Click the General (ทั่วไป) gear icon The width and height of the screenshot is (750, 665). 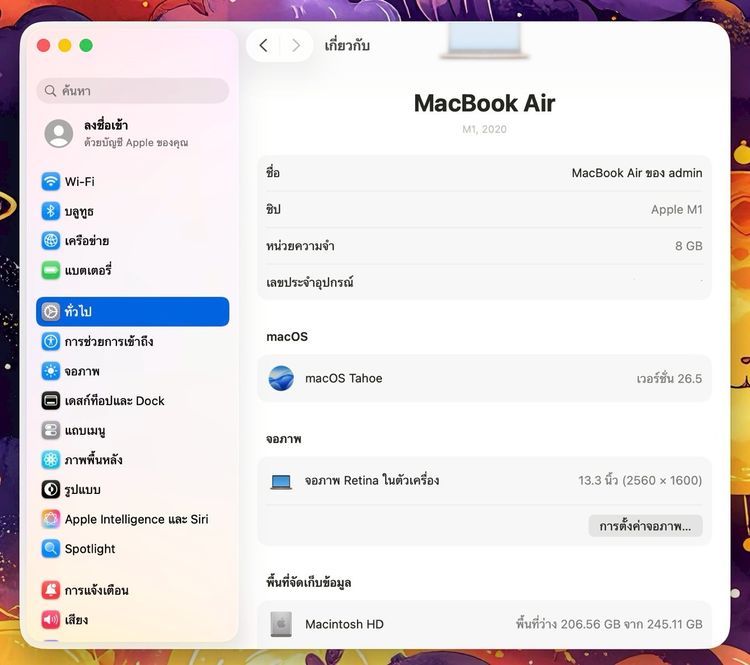coord(50,311)
